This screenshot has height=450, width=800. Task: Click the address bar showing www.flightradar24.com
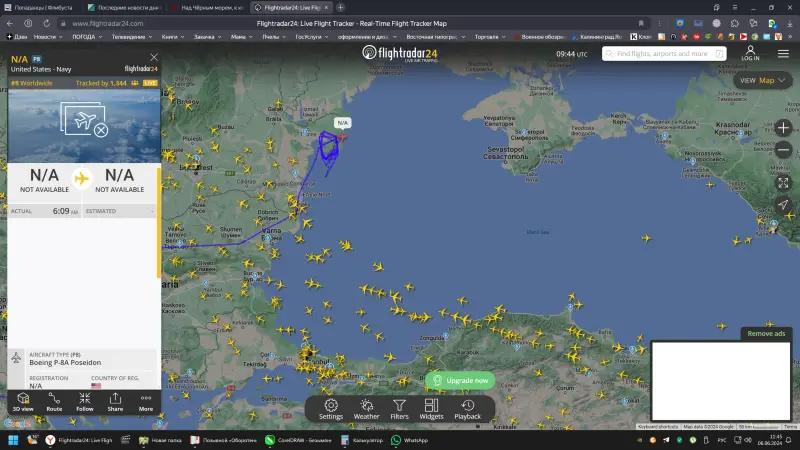108,23
